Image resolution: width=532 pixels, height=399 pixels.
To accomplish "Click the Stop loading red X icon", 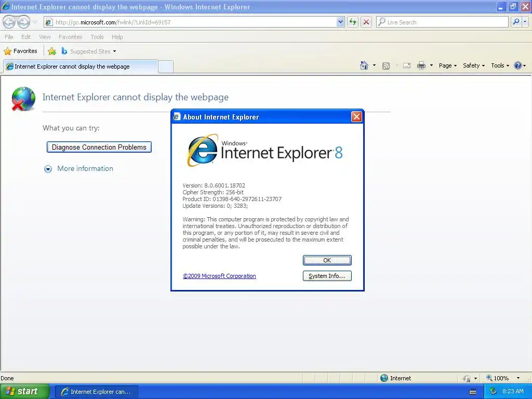I will tap(366, 22).
